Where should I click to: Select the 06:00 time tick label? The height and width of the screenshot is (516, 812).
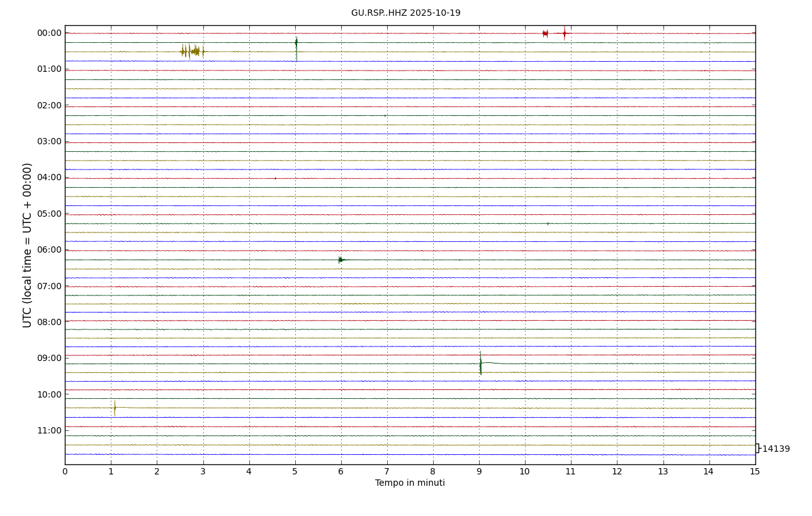click(x=49, y=250)
